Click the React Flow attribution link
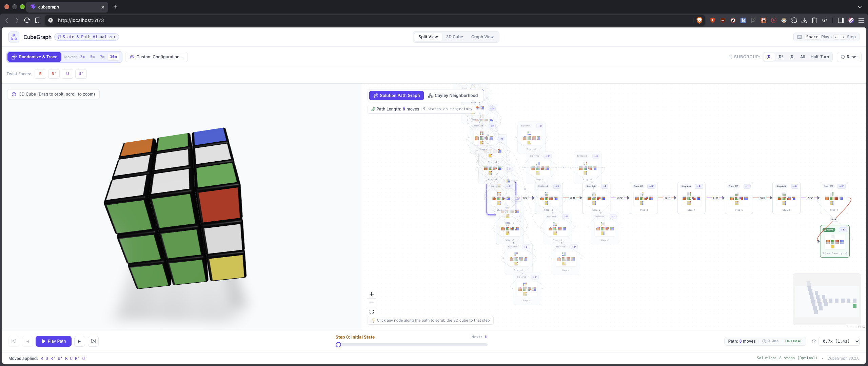This screenshot has height=366, width=868. (856, 327)
